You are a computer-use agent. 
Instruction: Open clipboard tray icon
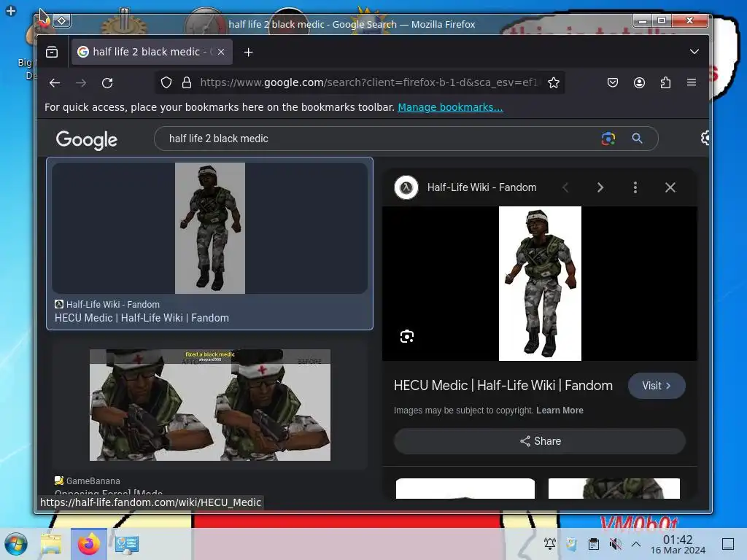point(594,544)
